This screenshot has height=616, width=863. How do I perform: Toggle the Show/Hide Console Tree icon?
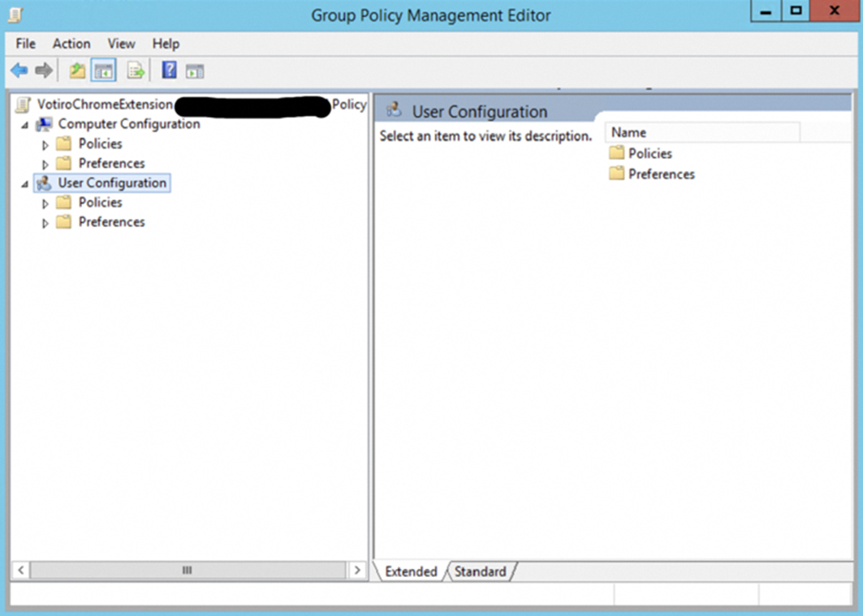(x=103, y=71)
